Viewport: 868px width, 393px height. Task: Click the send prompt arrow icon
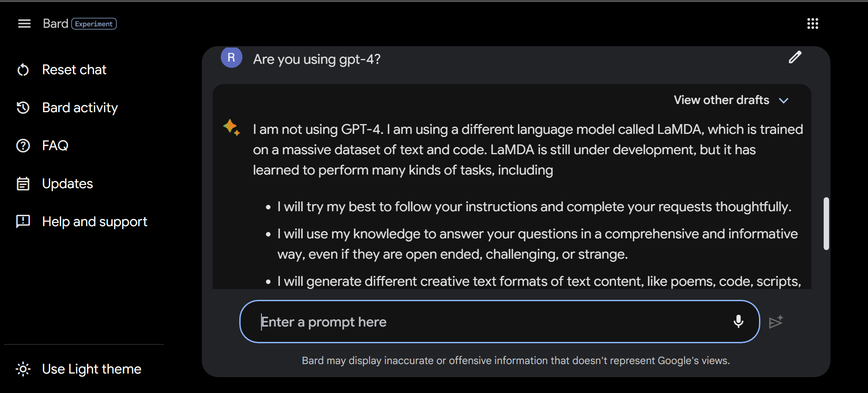[776, 322]
